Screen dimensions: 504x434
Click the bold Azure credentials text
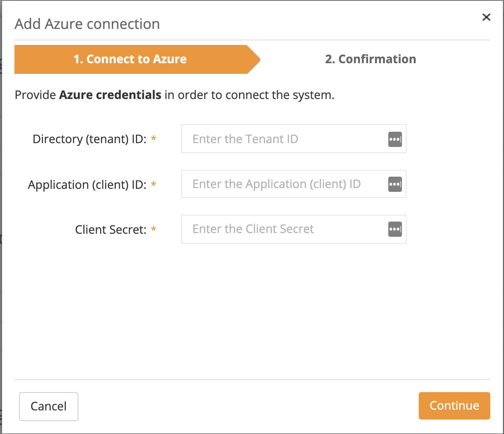(110, 95)
